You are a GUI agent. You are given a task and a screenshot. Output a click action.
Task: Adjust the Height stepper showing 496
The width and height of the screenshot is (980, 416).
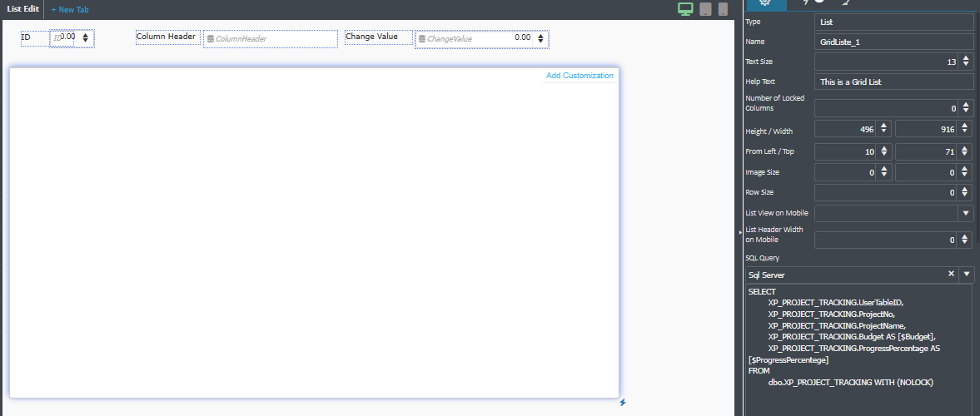tap(883, 129)
